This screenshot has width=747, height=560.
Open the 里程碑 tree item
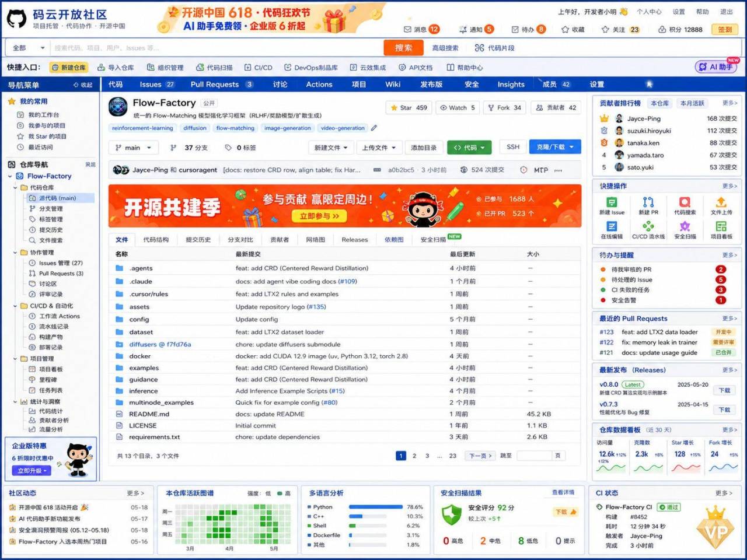pyautogui.click(x=48, y=380)
